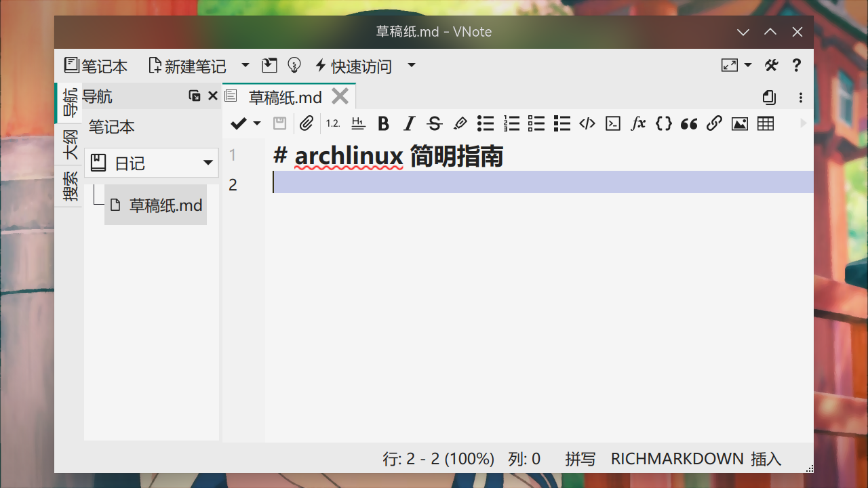Viewport: 868px width, 488px height.
Task: Toggle the highlighter mark format
Action: coord(460,123)
